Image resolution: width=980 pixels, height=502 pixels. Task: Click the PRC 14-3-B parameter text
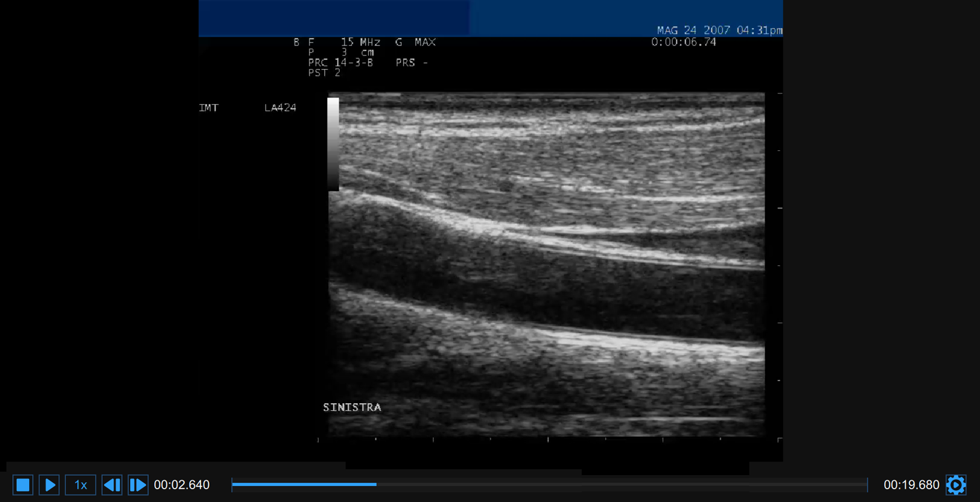[x=340, y=63]
